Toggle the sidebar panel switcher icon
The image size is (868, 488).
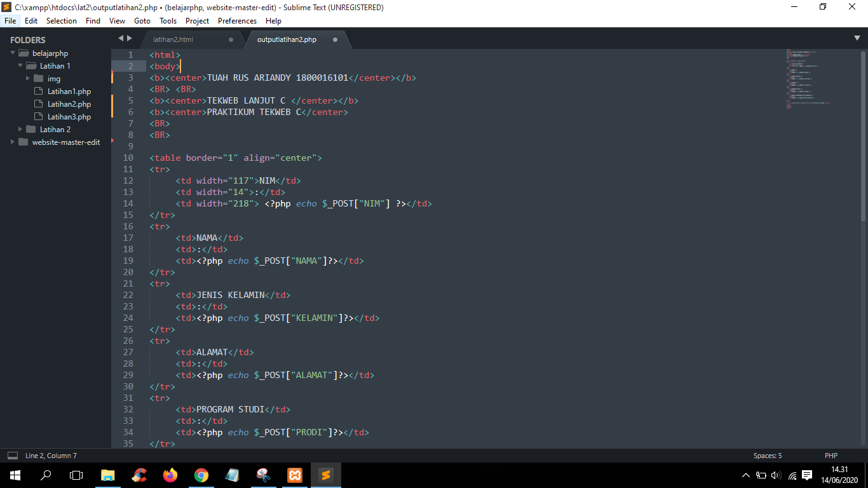point(13,456)
